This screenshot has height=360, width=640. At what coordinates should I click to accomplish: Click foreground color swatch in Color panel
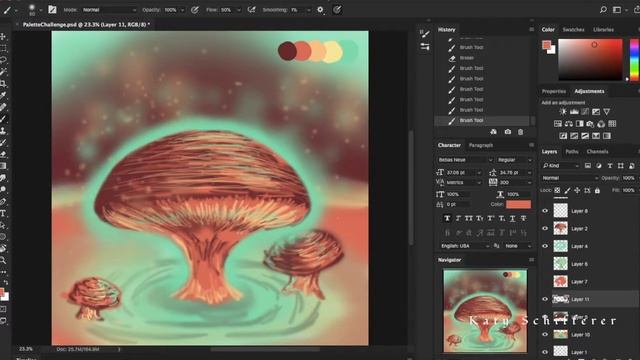pyautogui.click(x=547, y=45)
